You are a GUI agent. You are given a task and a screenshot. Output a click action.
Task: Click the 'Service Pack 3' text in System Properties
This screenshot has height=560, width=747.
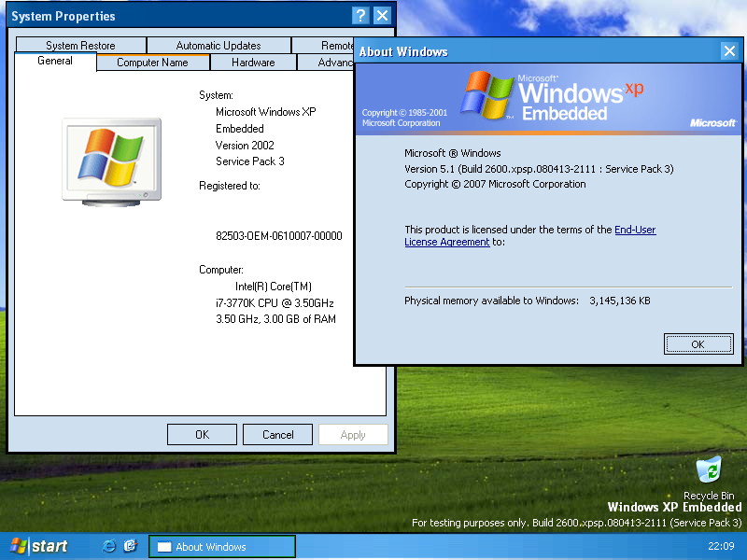point(250,161)
